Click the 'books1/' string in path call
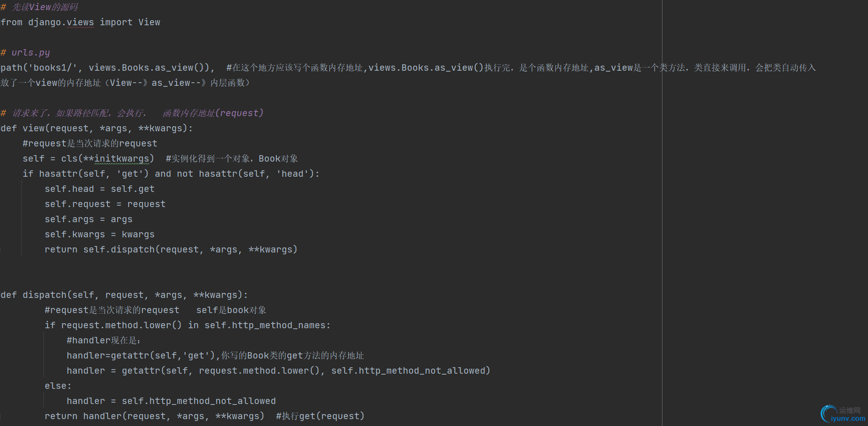 click(53, 68)
